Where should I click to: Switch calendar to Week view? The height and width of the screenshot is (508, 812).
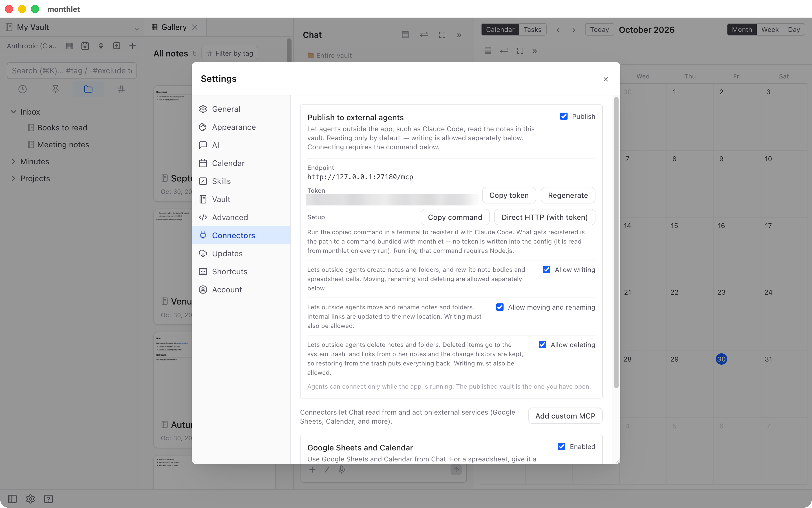pyautogui.click(x=770, y=30)
